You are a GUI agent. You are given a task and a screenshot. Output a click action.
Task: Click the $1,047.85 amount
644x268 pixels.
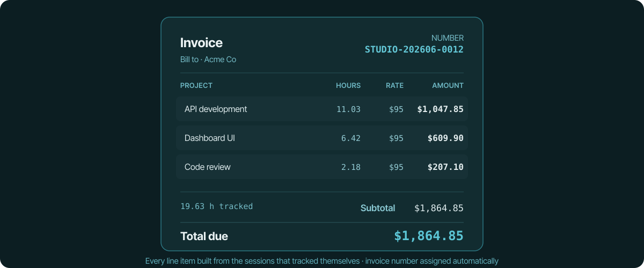coord(441,109)
